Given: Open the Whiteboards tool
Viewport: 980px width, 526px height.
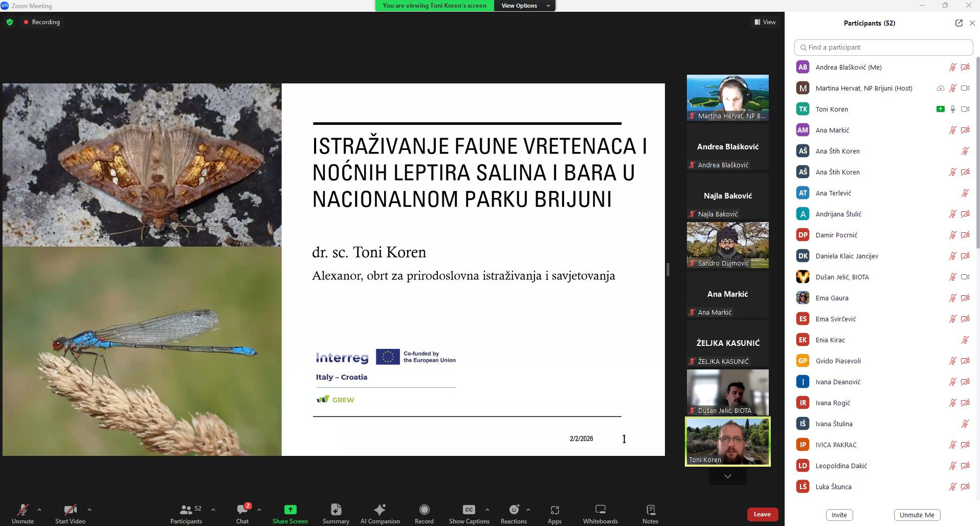Looking at the screenshot, I should pos(600,513).
